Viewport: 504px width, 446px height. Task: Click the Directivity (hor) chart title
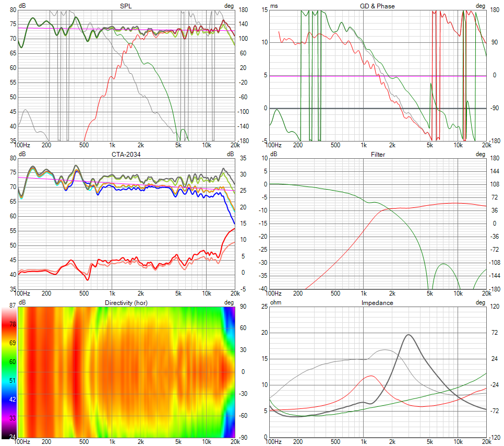[x=126, y=302]
